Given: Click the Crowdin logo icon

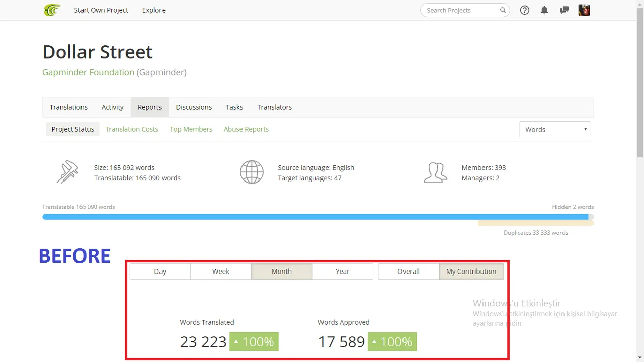Looking at the screenshot, I should pos(52,10).
